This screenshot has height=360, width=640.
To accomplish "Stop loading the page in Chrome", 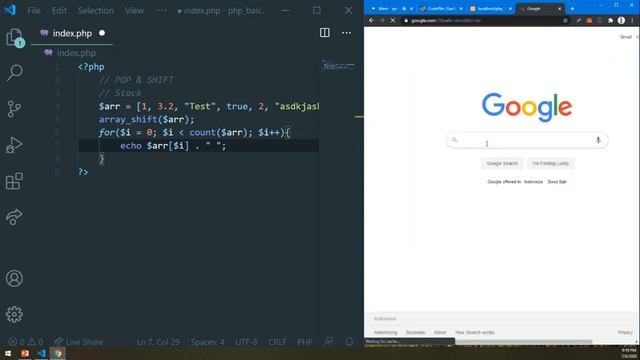I will pos(393,20).
